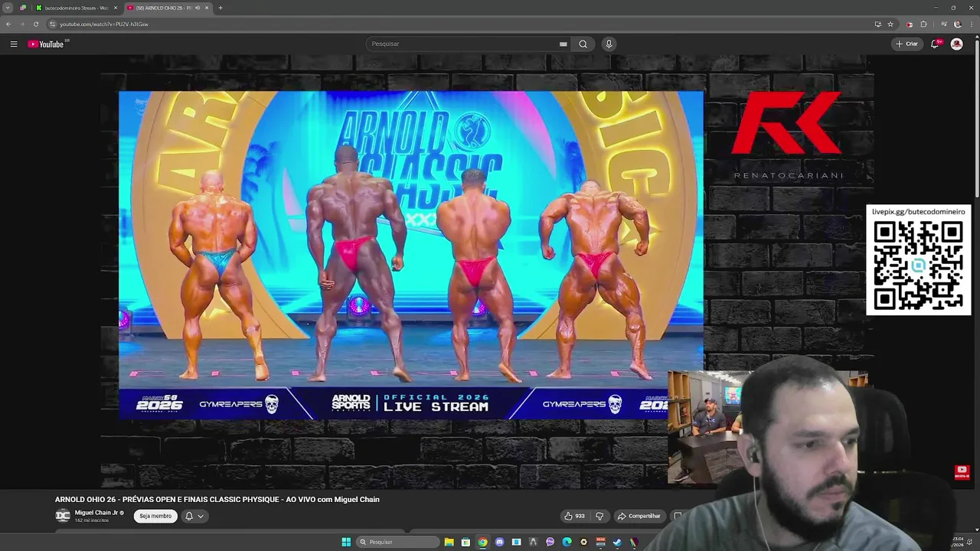The width and height of the screenshot is (980, 551).
Task: Go back with the browser back arrow
Action: (8, 24)
